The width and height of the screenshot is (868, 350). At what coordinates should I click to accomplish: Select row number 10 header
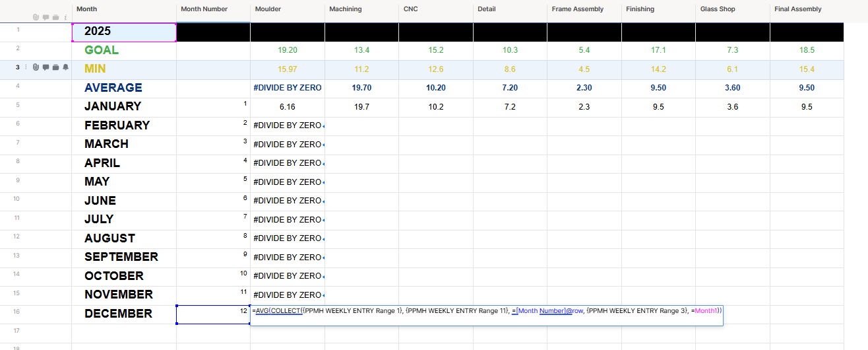[x=18, y=199]
